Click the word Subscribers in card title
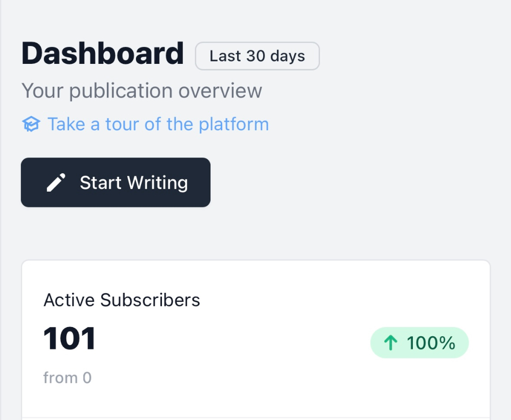This screenshot has height=420, width=511. pyautogui.click(x=150, y=300)
